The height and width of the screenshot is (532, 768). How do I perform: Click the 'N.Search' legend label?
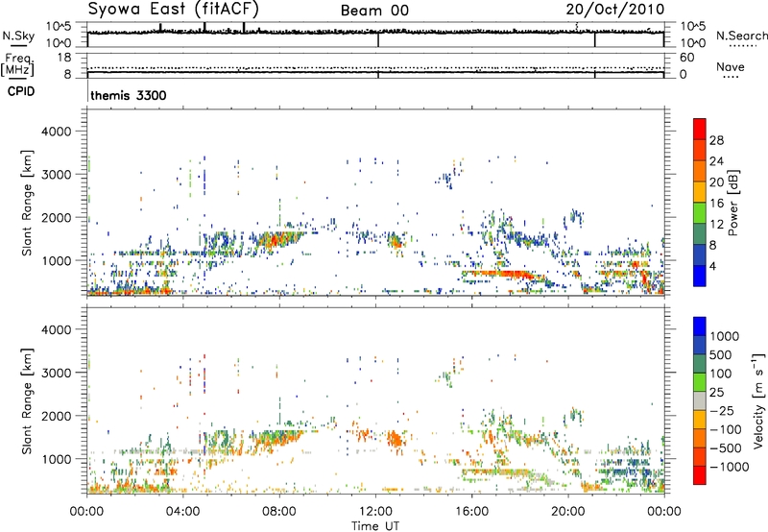point(741,36)
